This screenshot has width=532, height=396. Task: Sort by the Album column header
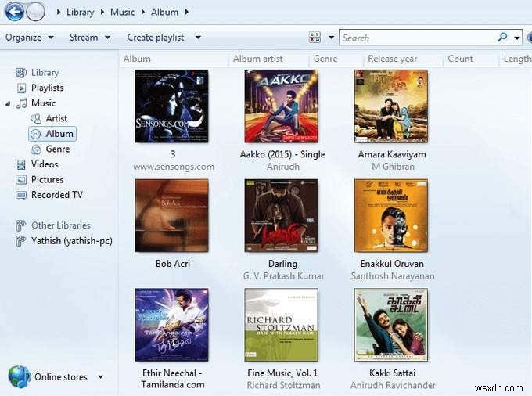(x=174, y=59)
